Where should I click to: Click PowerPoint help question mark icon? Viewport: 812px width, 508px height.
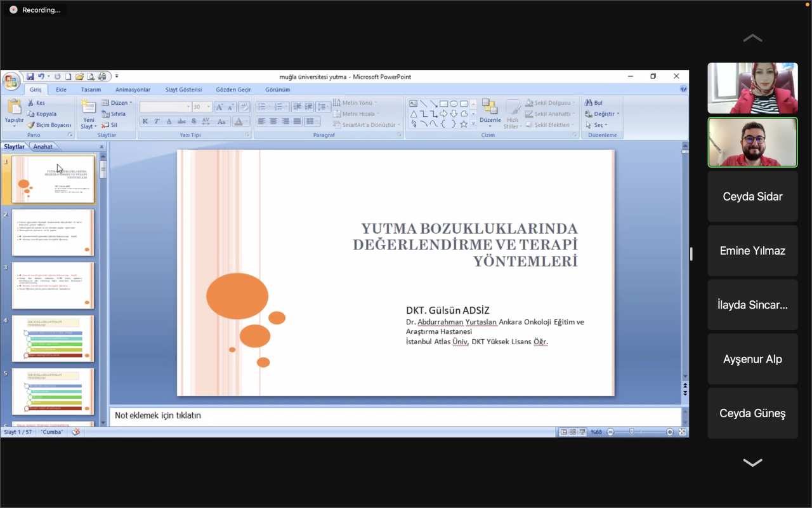coord(683,90)
